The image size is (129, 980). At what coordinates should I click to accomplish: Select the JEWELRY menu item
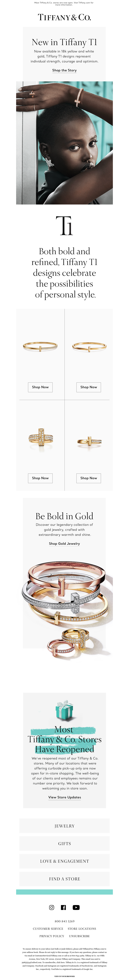[64, 826]
